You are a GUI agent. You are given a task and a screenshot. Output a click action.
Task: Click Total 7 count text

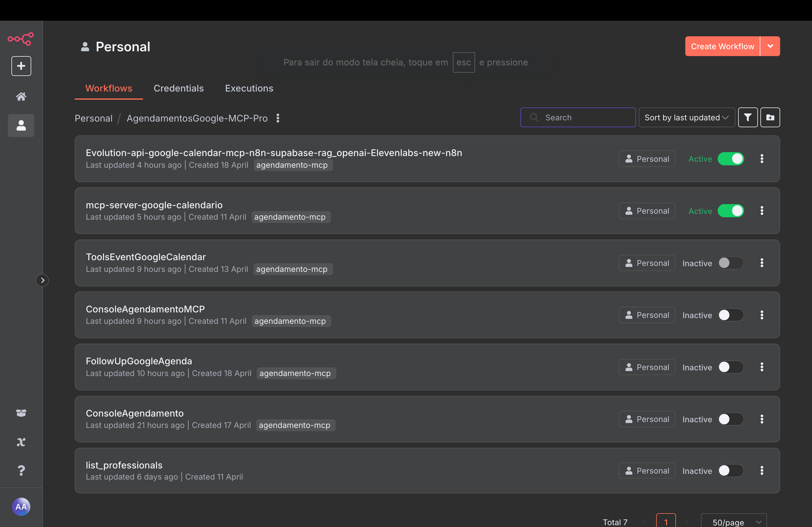pos(615,522)
